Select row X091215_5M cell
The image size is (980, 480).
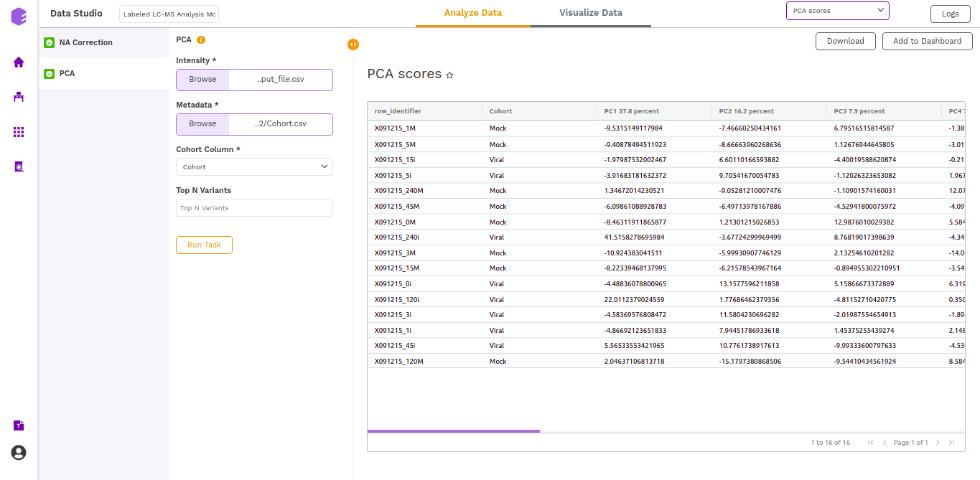point(424,144)
